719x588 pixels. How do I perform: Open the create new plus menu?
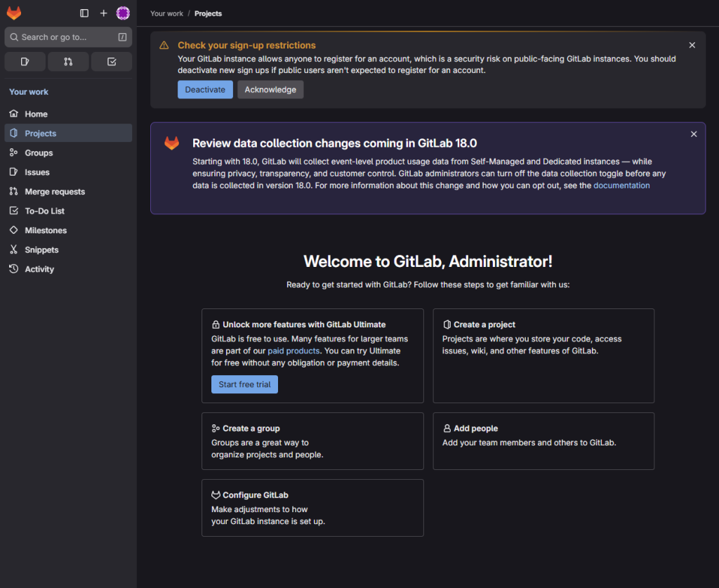[104, 13]
